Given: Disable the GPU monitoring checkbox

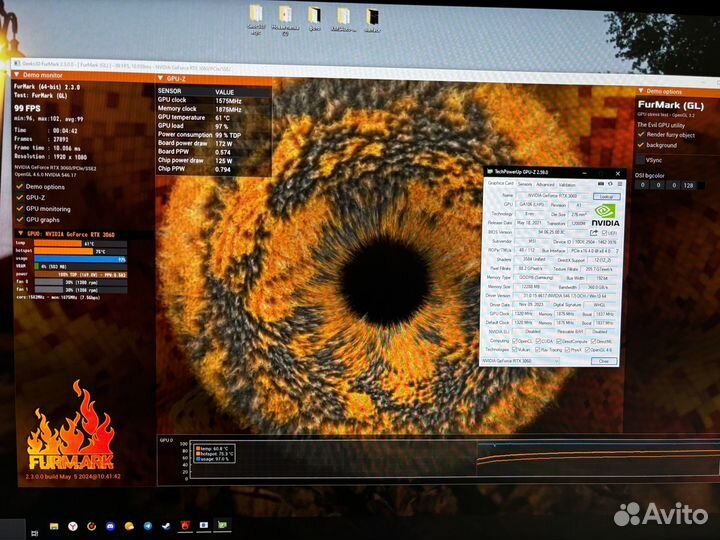Looking at the screenshot, I should (20, 208).
